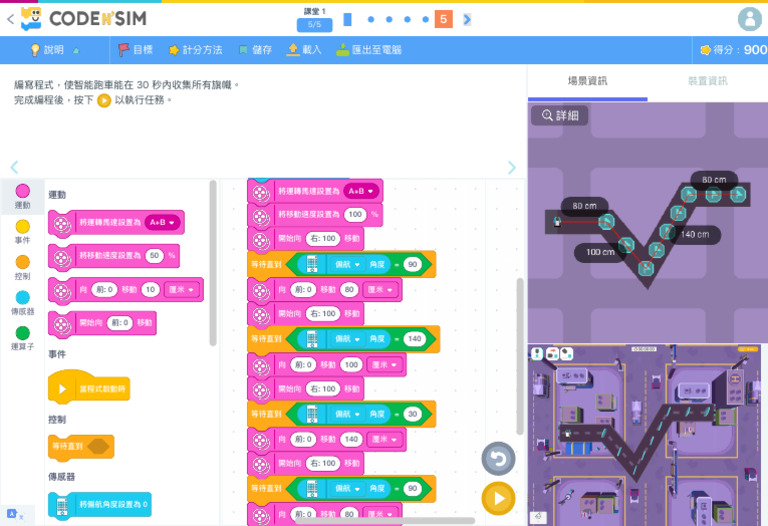Select the fourth blue lesson step marker
This screenshot has width=768, height=526.
pyautogui.click(x=425, y=19)
